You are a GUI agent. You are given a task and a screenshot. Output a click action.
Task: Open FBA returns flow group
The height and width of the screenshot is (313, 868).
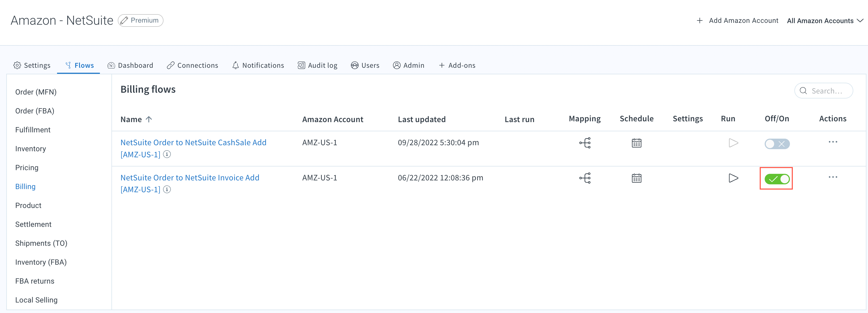[x=35, y=281]
